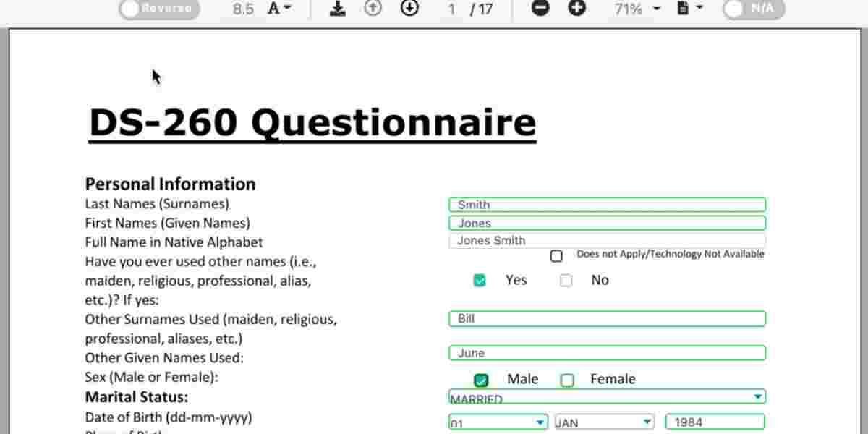This screenshot has height=434, width=868.
Task: Uncheck the Yes box for other names
Action: pos(480,281)
